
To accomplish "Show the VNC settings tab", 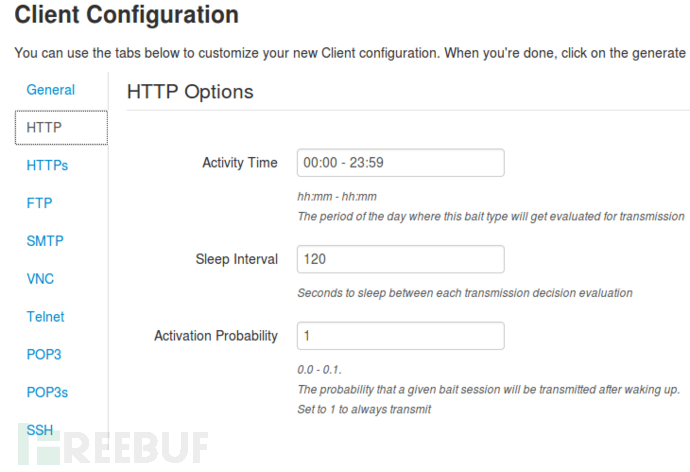I will pos(40,279).
